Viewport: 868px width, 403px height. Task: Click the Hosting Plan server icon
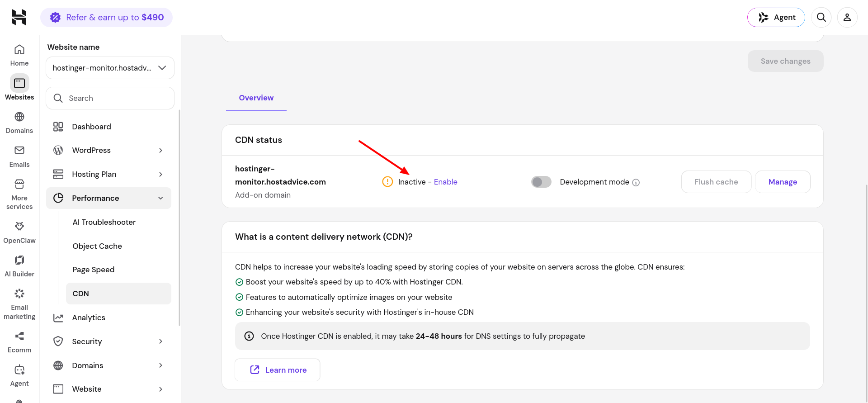[x=58, y=174]
